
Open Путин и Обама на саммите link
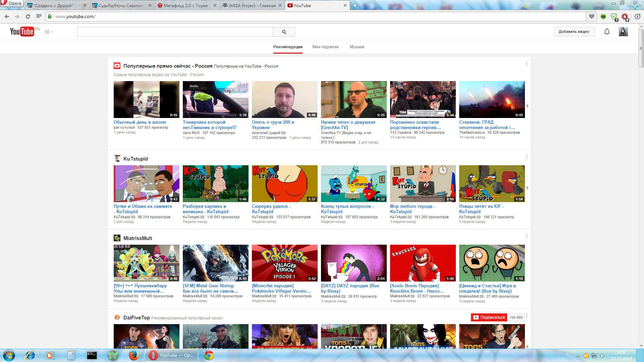pyautogui.click(x=143, y=209)
